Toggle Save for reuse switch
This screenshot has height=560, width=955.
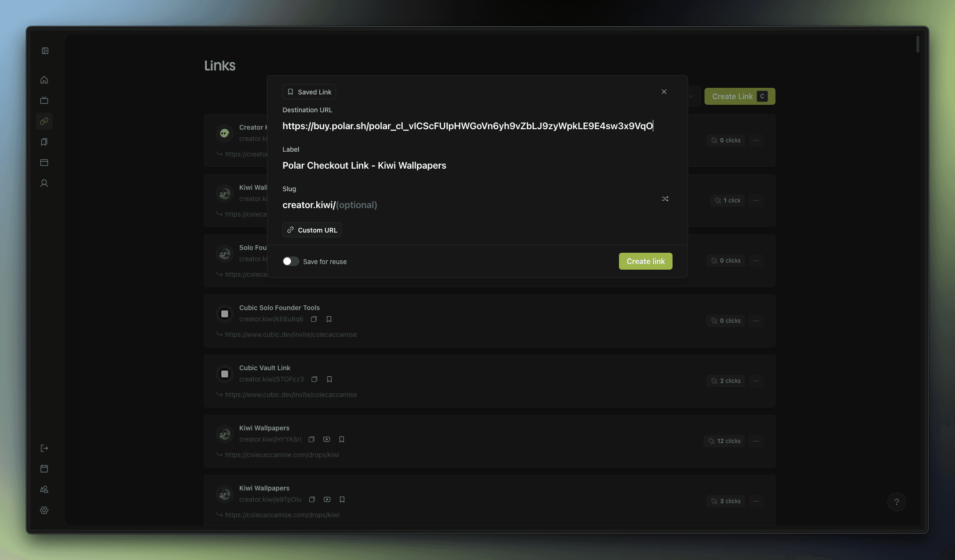click(290, 261)
